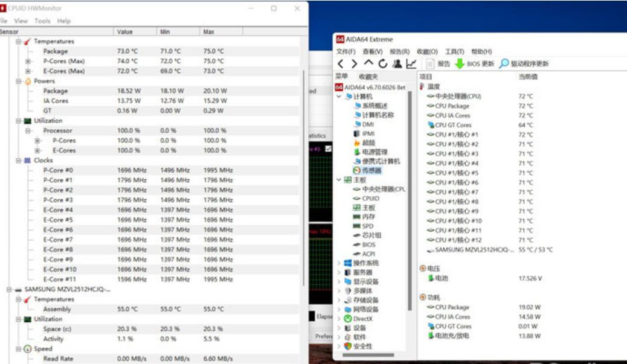Click the green BIOS 更新 arrow icon
Viewport: 627px width, 364px height.
pyautogui.click(x=460, y=63)
